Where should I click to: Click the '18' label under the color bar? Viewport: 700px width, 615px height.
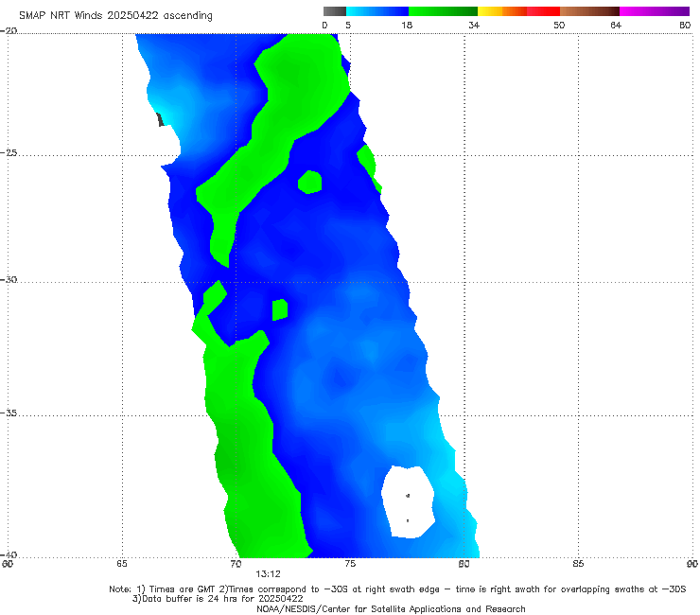(x=407, y=25)
